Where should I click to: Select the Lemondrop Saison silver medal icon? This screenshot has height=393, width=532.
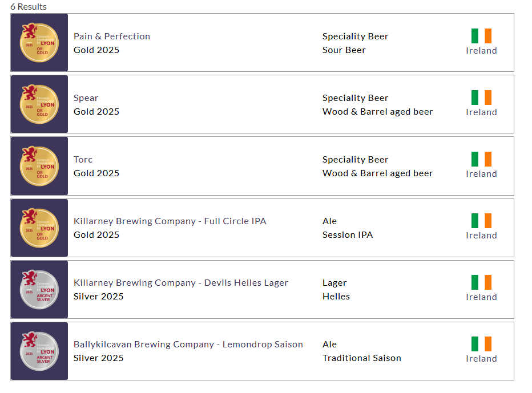point(39,351)
